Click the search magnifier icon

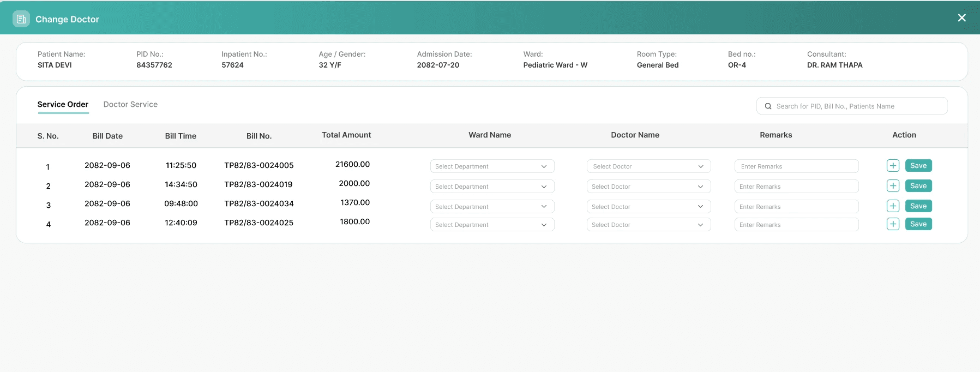tap(768, 106)
